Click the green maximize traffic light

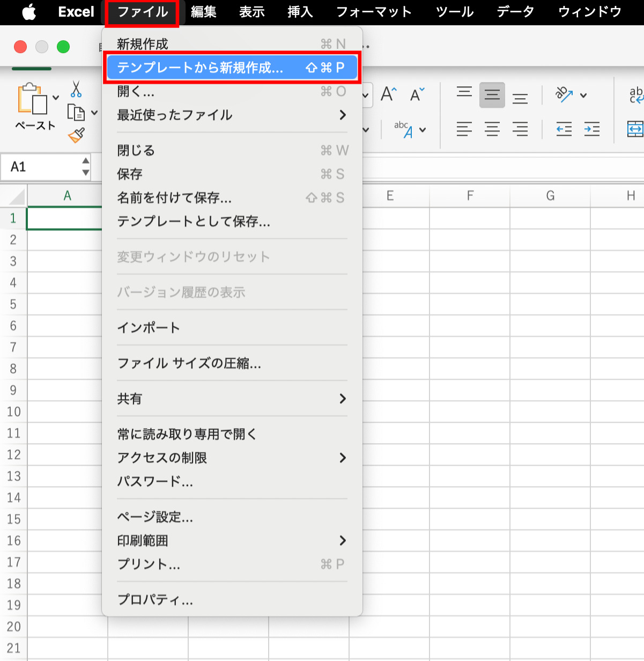click(63, 47)
